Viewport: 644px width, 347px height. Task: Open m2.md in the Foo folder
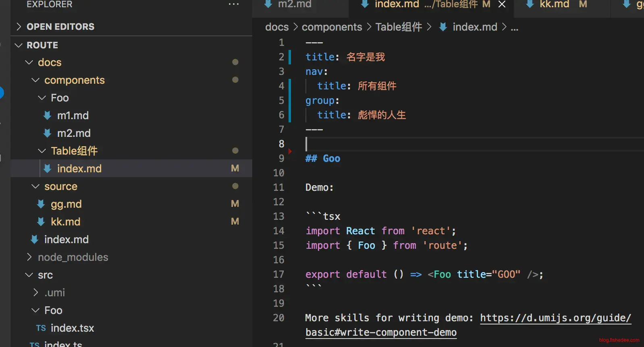pos(74,133)
